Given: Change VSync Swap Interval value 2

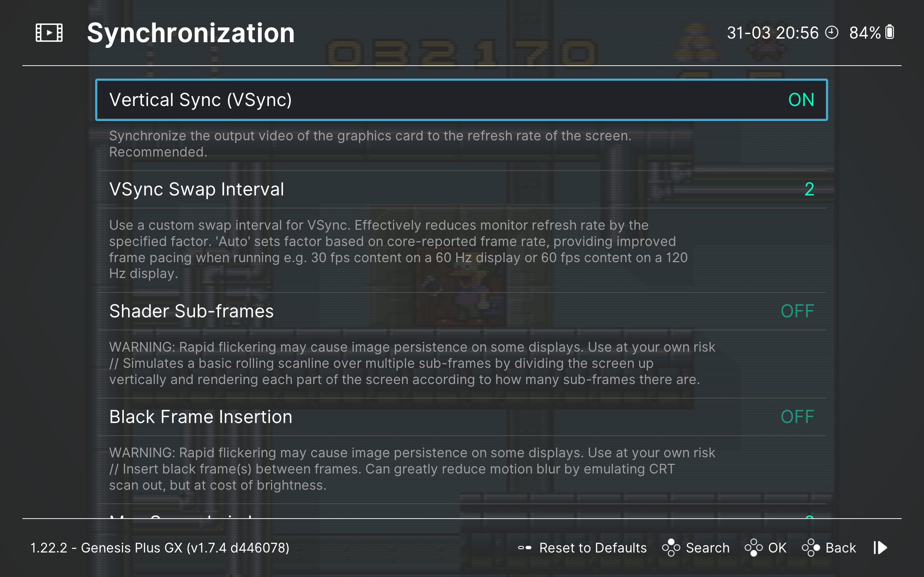Looking at the screenshot, I should tap(809, 189).
